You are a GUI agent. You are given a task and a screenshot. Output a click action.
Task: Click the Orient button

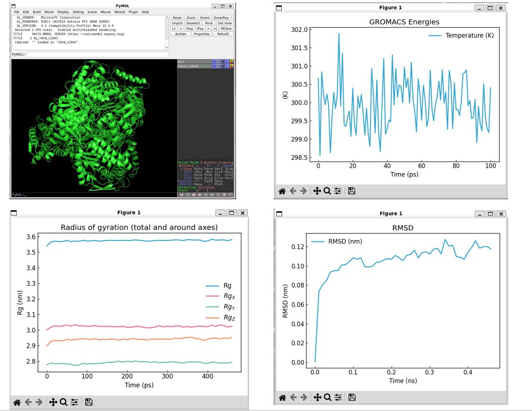(205, 18)
